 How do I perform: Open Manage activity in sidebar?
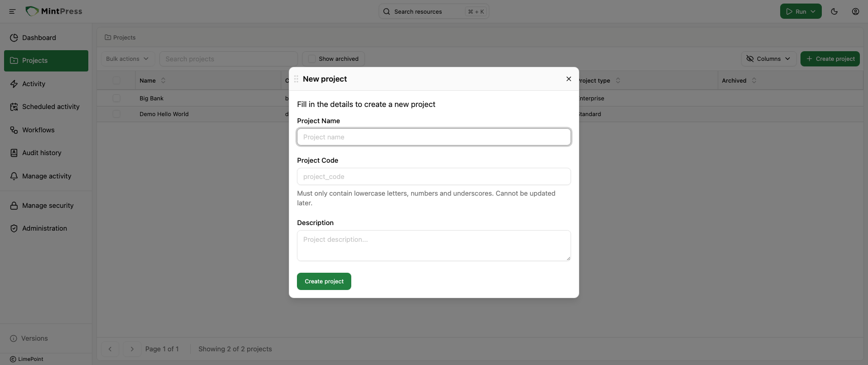click(x=46, y=176)
